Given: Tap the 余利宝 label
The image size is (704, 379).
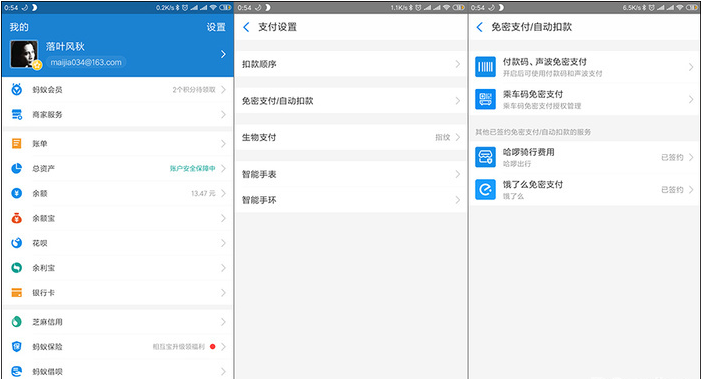Looking at the screenshot, I should (x=44, y=268).
